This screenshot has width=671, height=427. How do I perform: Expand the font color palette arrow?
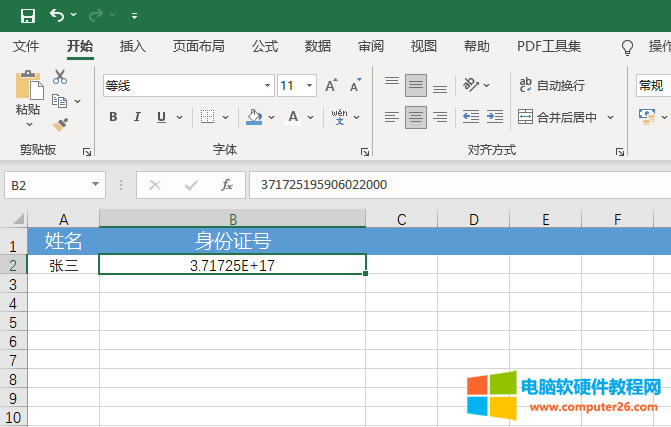311,117
